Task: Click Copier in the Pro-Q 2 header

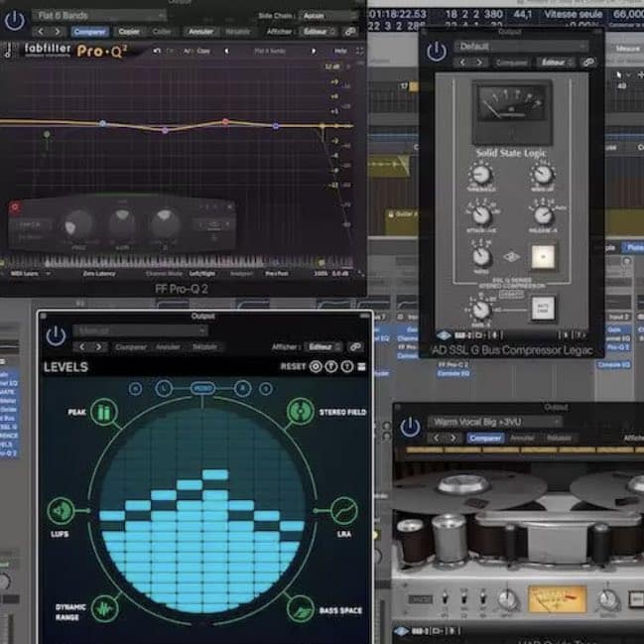Action: click(129, 32)
